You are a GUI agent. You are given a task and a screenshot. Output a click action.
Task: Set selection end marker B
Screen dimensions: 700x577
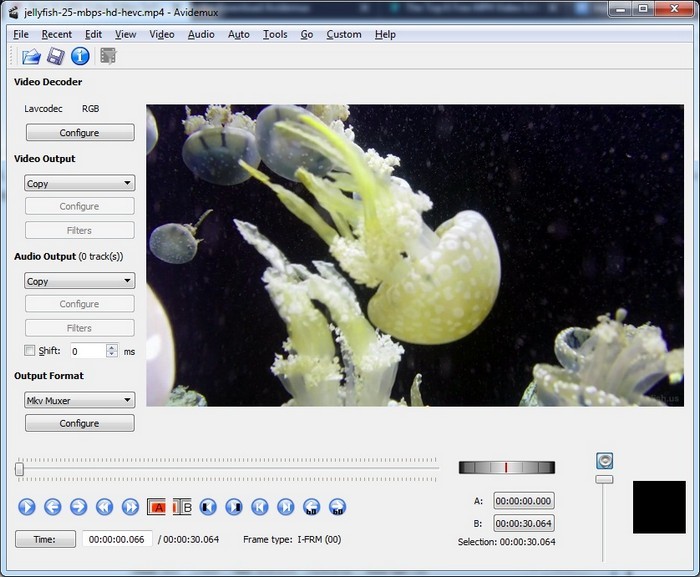pyautogui.click(x=182, y=507)
